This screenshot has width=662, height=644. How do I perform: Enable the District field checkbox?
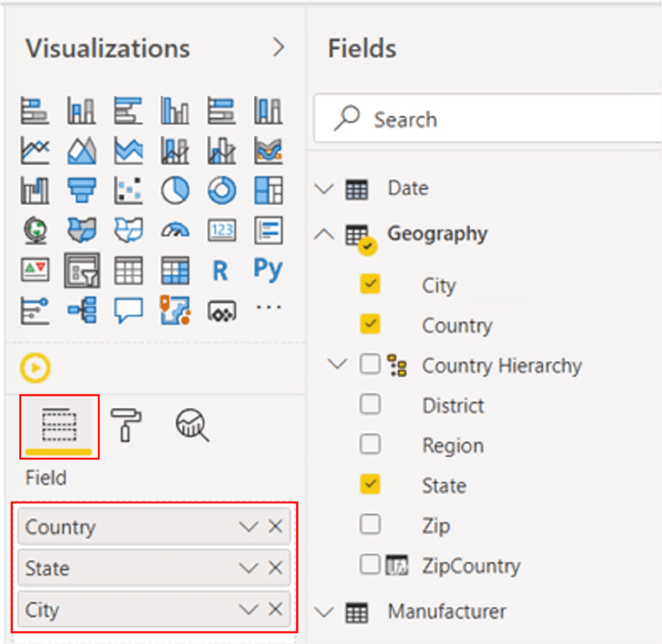(x=370, y=405)
